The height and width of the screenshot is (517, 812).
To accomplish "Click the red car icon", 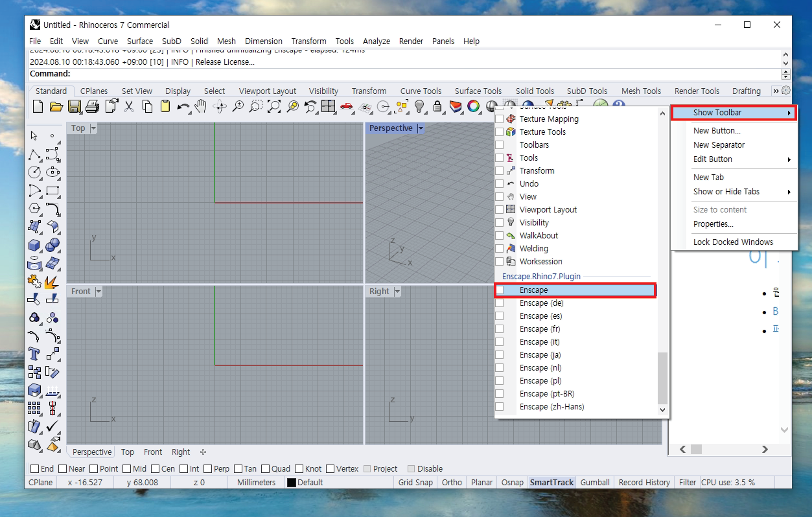I will coord(347,106).
